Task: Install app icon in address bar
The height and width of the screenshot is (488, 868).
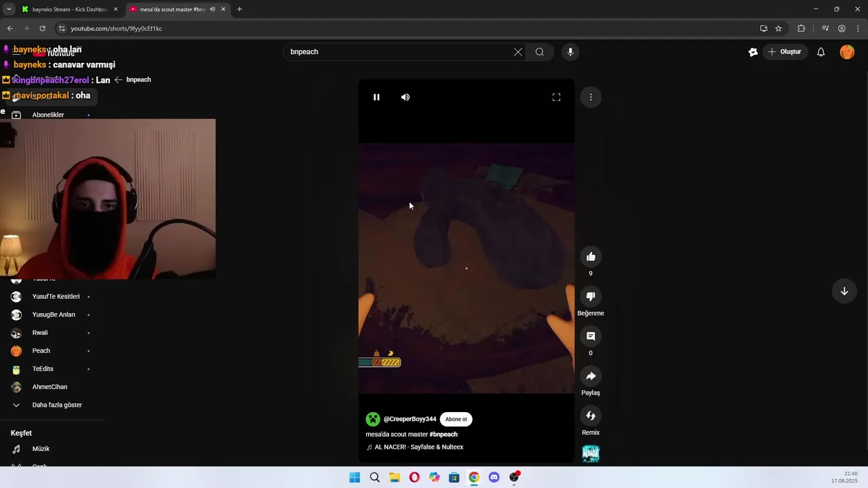Action: pos(764,28)
